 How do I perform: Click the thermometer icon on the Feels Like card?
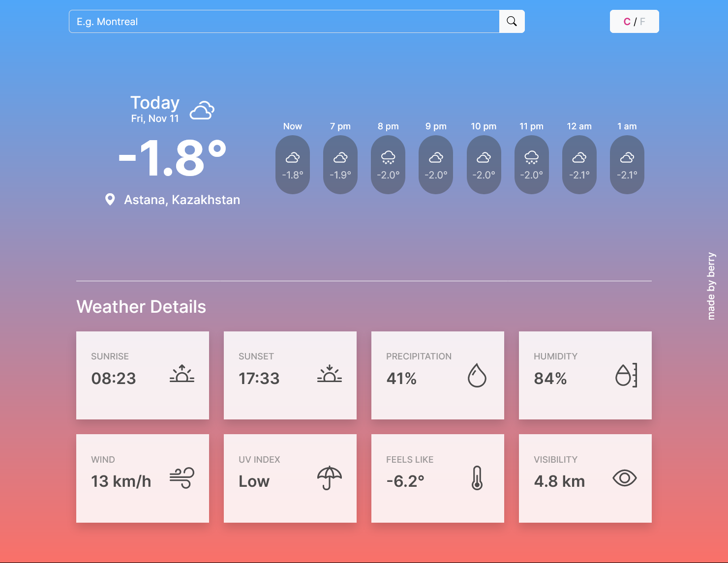(477, 477)
